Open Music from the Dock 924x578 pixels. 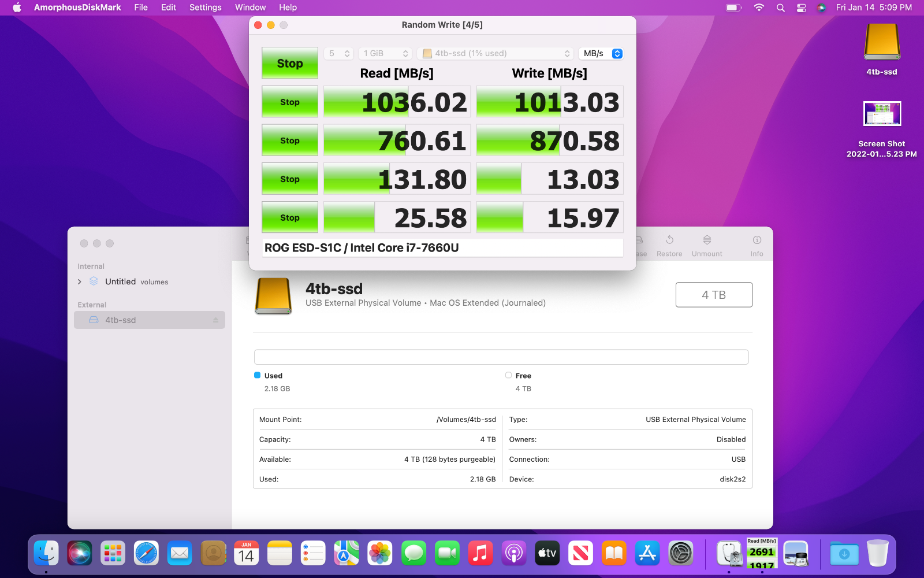click(x=480, y=554)
